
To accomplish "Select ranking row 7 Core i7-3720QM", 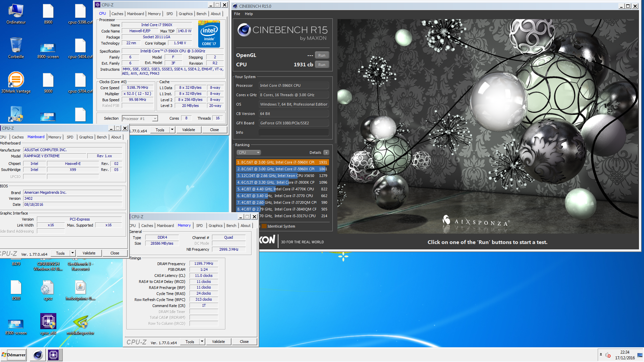I will (282, 202).
